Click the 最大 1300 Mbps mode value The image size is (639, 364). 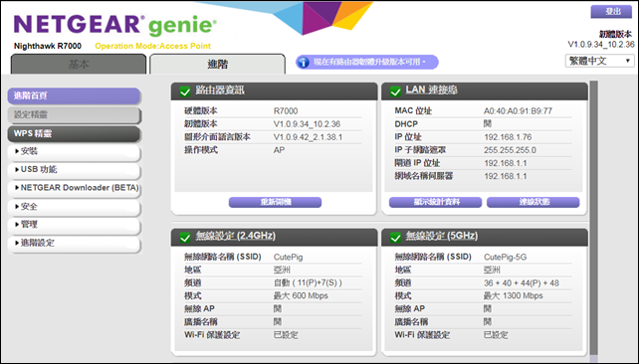coord(514,296)
